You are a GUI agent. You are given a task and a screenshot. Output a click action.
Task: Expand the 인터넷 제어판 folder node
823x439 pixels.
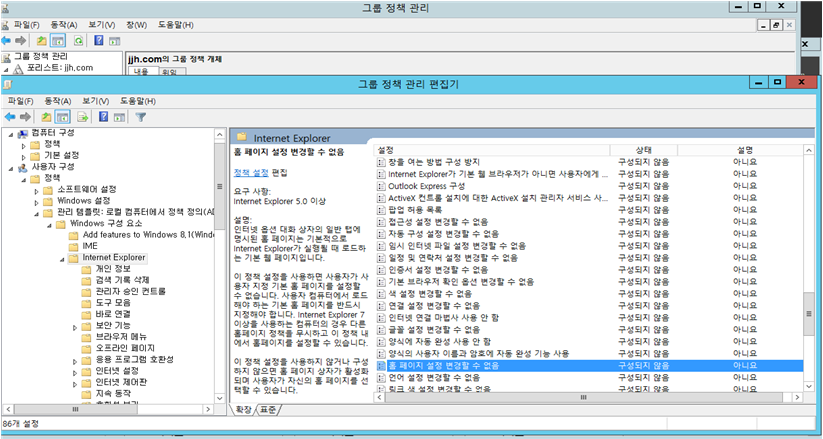(75, 383)
